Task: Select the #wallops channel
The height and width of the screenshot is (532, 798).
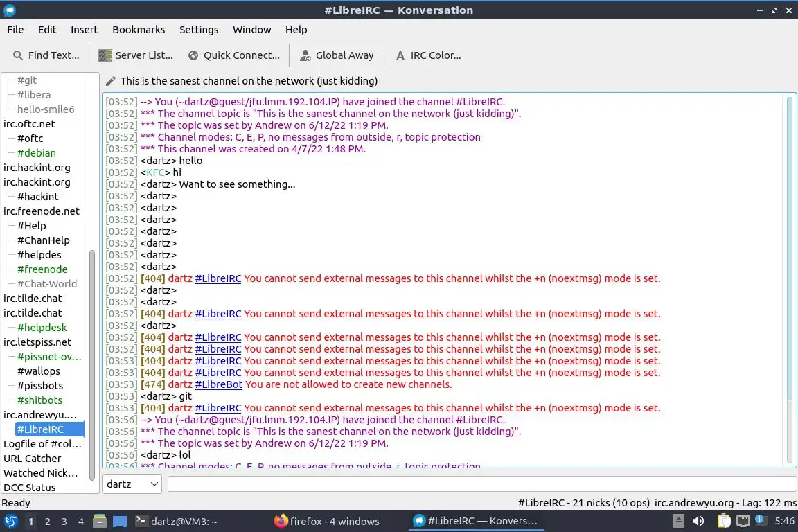Action: point(39,371)
